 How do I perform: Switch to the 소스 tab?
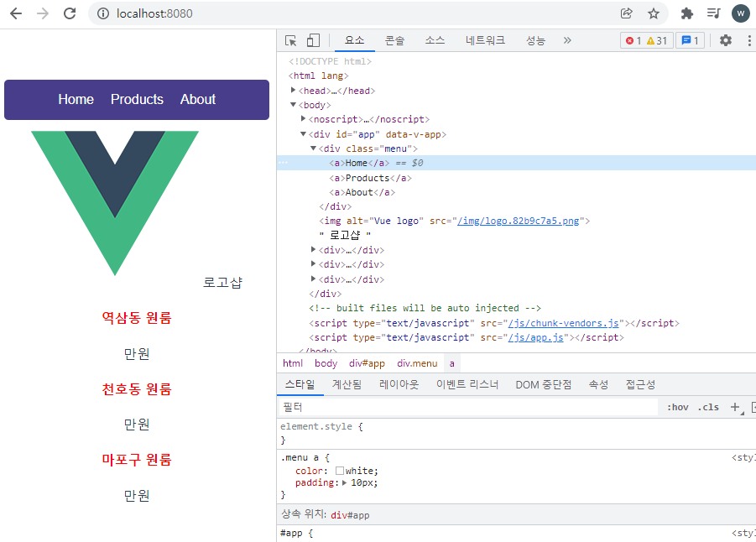(x=435, y=40)
